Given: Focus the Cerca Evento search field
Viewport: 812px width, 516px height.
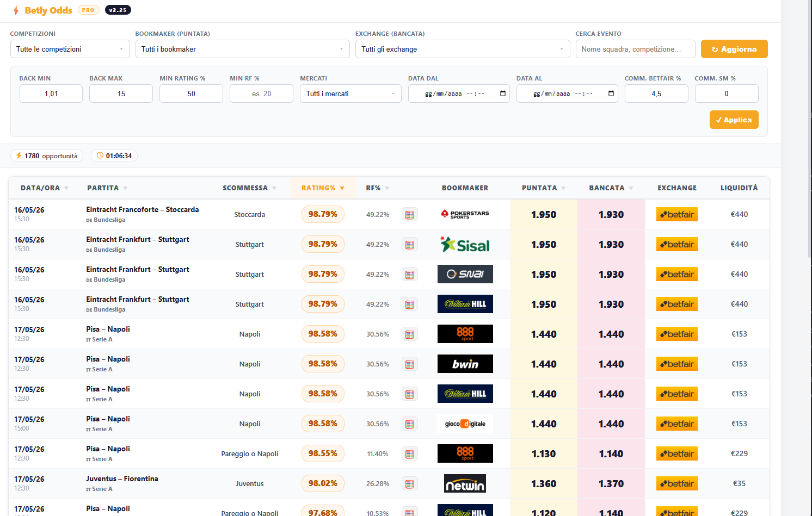Looking at the screenshot, I should 635,49.
